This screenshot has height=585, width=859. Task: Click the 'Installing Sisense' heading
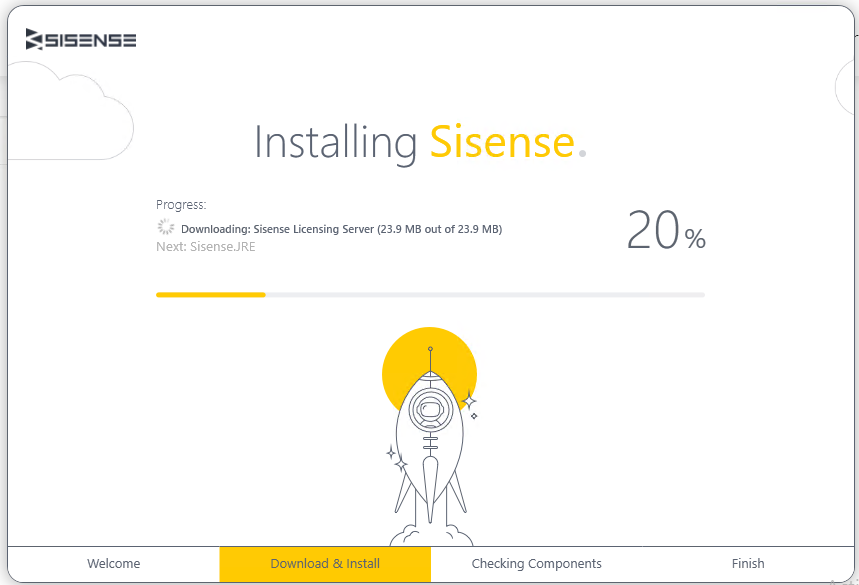(420, 141)
